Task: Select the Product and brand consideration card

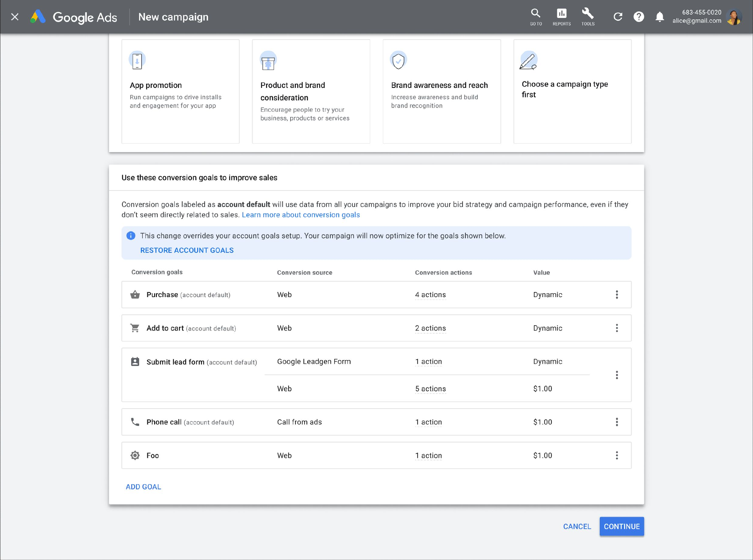Action: (311, 92)
